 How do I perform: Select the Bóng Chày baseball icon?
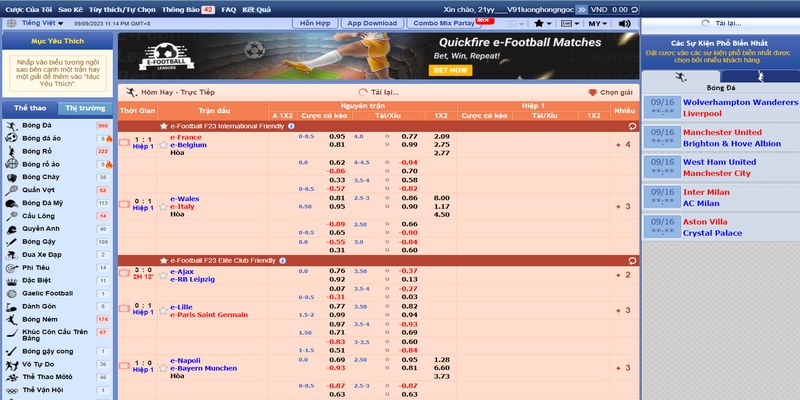point(11,178)
